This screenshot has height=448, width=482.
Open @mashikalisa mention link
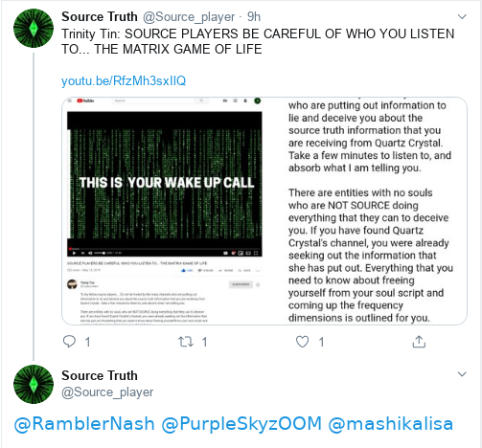click(x=391, y=424)
